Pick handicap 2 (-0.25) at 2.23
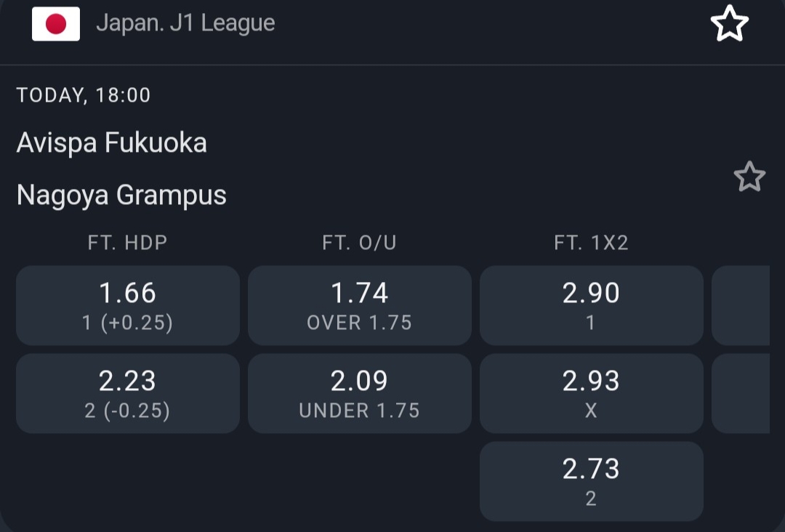 point(128,393)
